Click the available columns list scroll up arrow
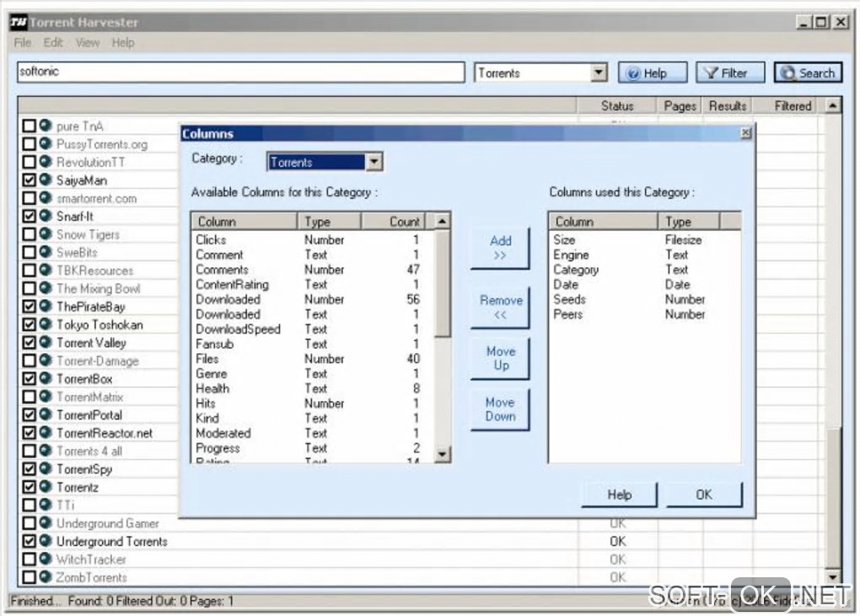The height and width of the screenshot is (616, 860). (442, 222)
